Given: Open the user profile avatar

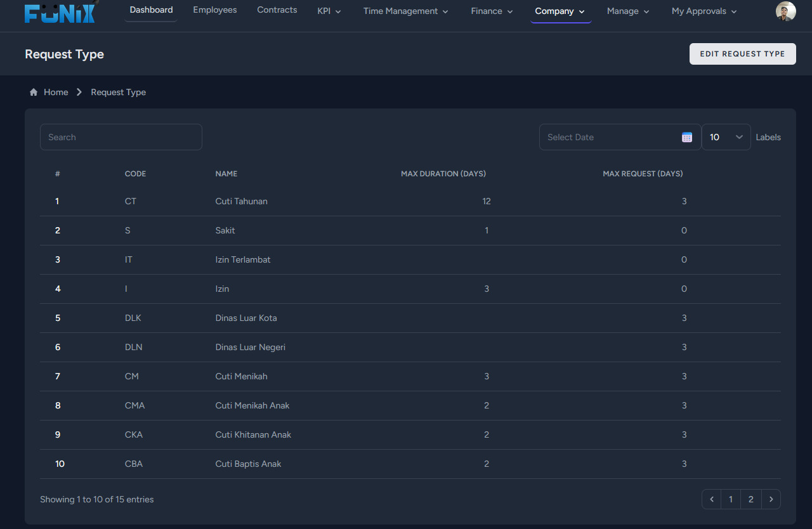Looking at the screenshot, I should click(785, 11).
